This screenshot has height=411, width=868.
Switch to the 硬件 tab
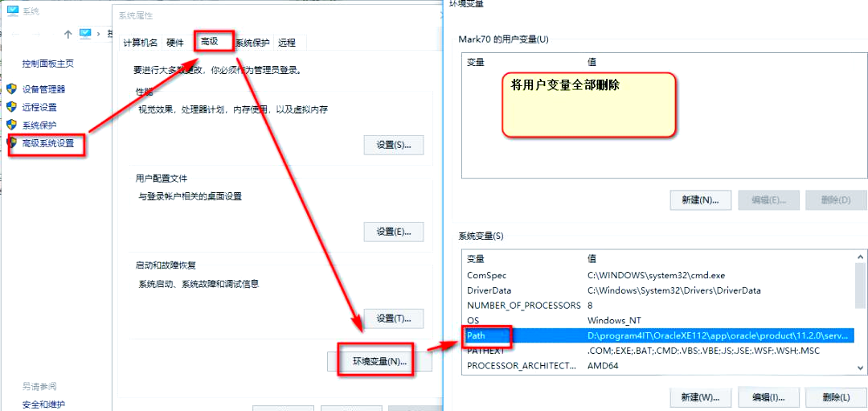[x=175, y=43]
